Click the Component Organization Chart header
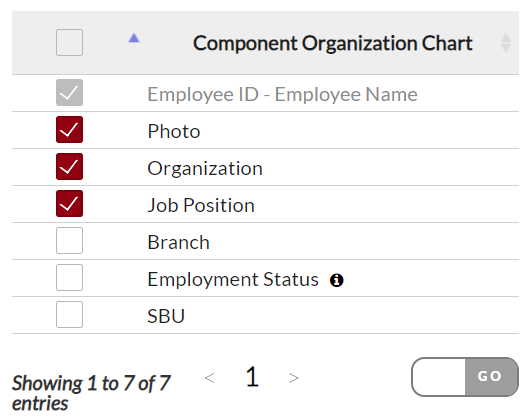The height and width of the screenshot is (420, 532). click(x=332, y=43)
